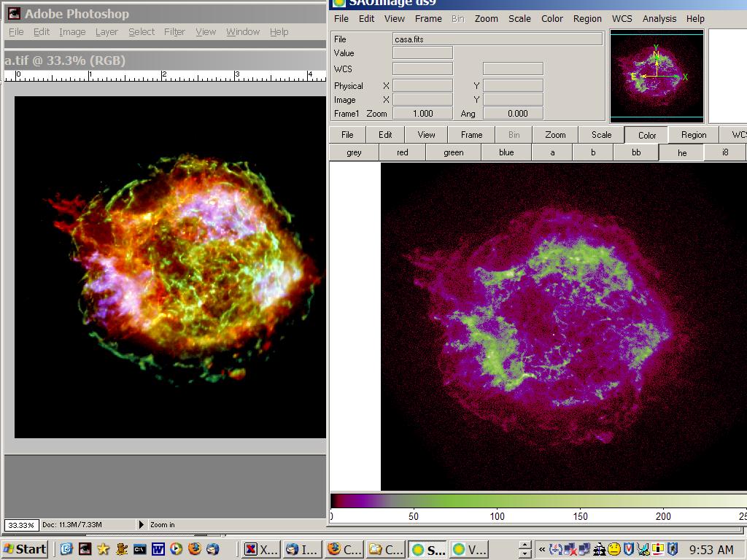
Task: Open ds9 Color menu in menu bar
Action: pyautogui.click(x=552, y=18)
